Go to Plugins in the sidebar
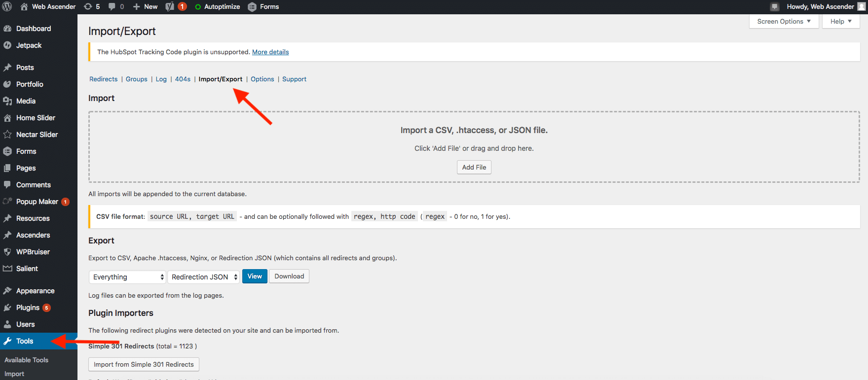868x380 pixels. [28, 308]
